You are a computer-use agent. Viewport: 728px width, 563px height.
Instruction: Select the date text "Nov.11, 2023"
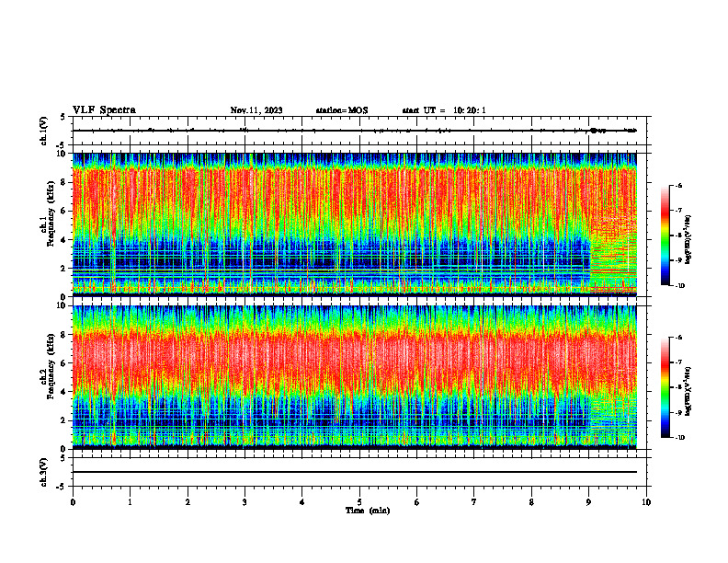point(256,110)
